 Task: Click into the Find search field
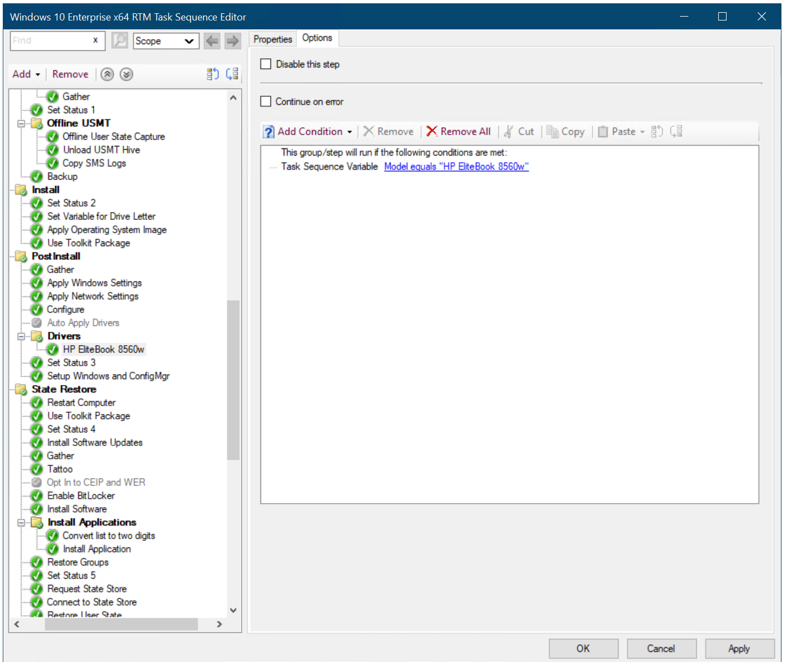pos(50,40)
